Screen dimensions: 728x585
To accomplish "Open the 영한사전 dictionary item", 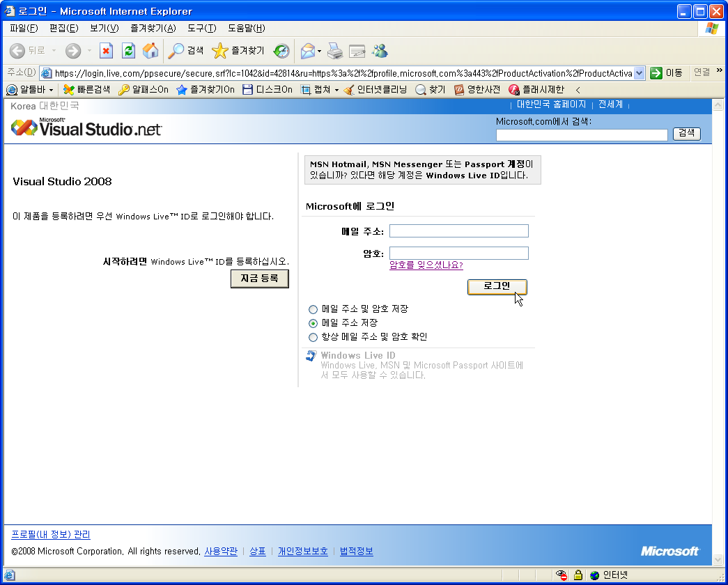I will (x=477, y=90).
